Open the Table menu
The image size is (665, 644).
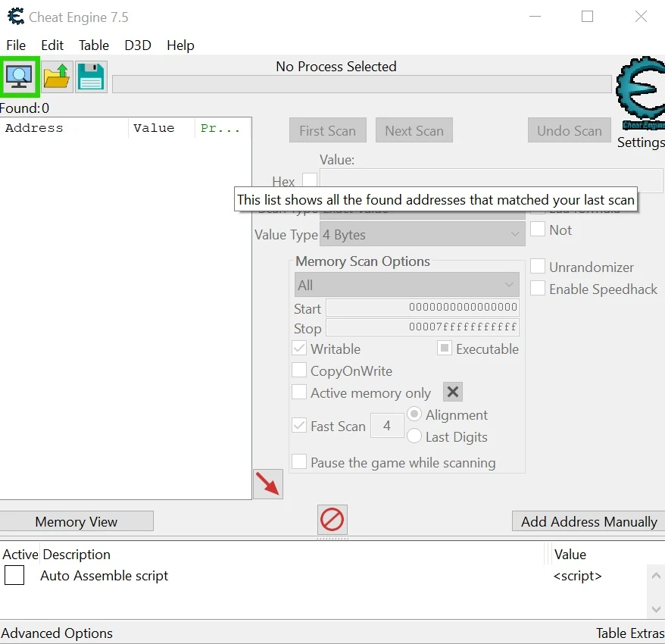pos(94,45)
